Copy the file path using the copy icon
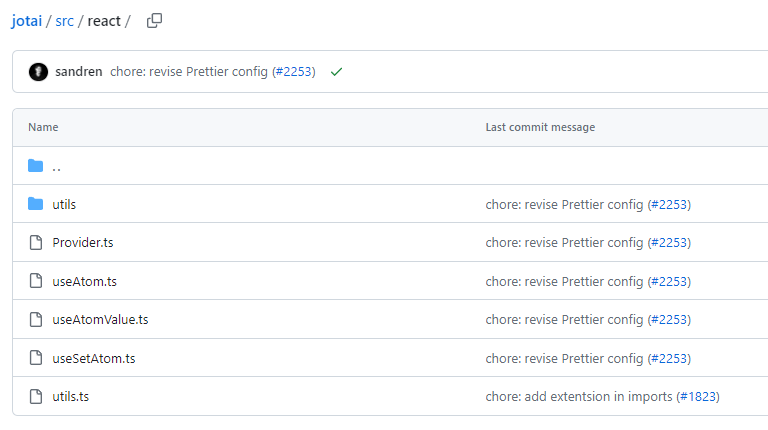 [x=154, y=21]
